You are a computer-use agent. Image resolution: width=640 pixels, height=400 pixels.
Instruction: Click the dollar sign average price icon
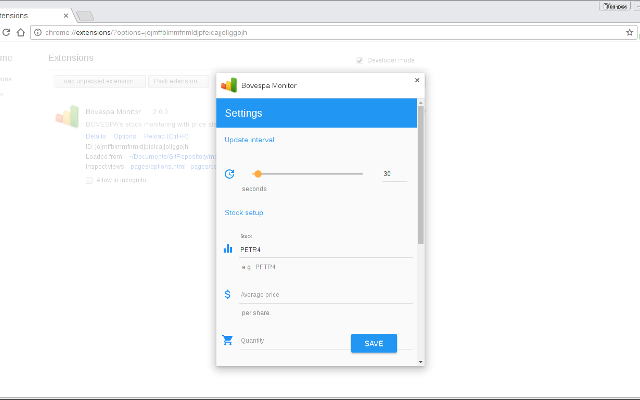click(228, 294)
